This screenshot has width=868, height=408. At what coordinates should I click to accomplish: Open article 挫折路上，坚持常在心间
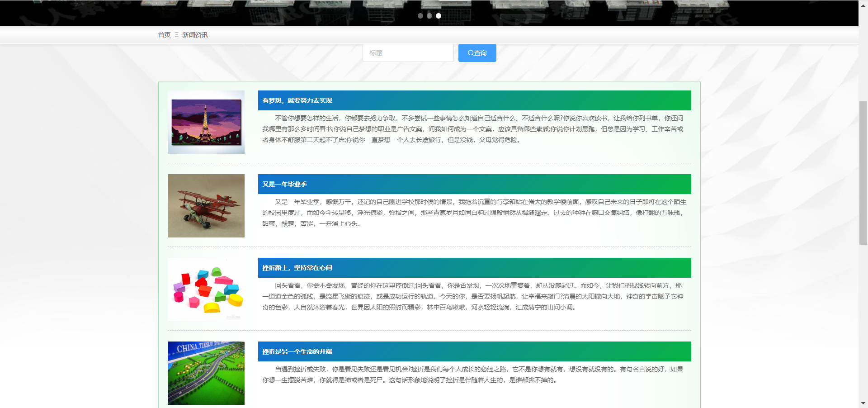[x=297, y=268]
